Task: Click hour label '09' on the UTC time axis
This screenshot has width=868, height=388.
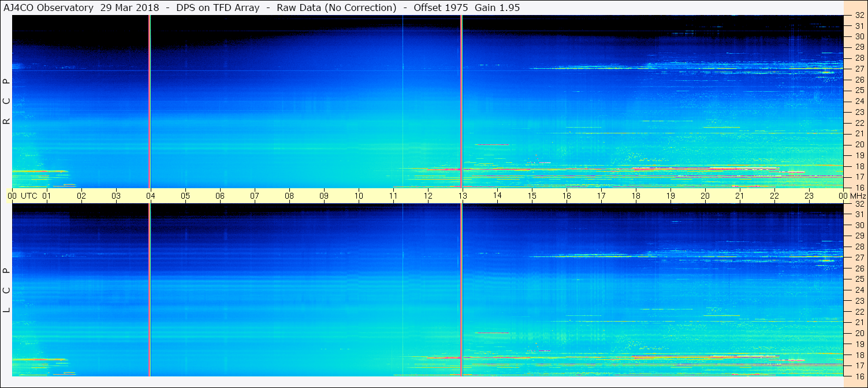Action: (324, 196)
